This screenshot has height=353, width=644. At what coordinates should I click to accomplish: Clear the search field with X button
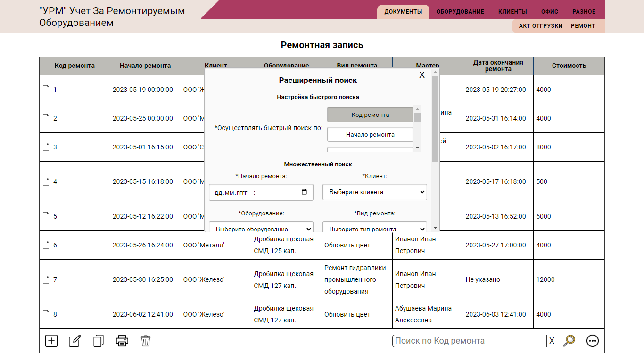click(551, 340)
